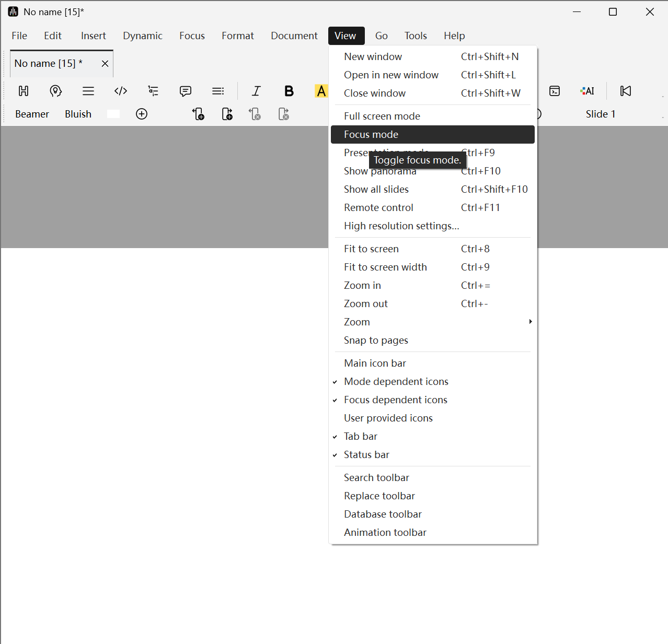
Task: Open the comment bubble icon
Action: tap(186, 91)
